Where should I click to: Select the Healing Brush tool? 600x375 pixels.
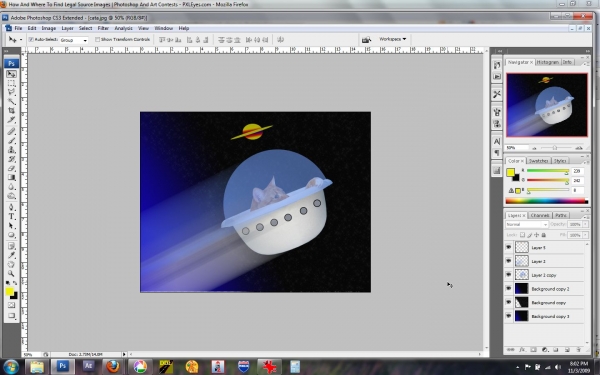(x=11, y=131)
